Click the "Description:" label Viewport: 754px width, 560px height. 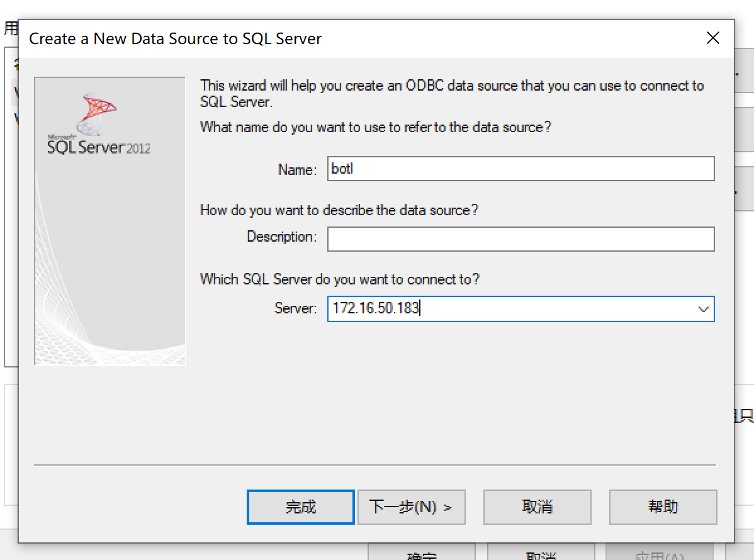(x=281, y=237)
